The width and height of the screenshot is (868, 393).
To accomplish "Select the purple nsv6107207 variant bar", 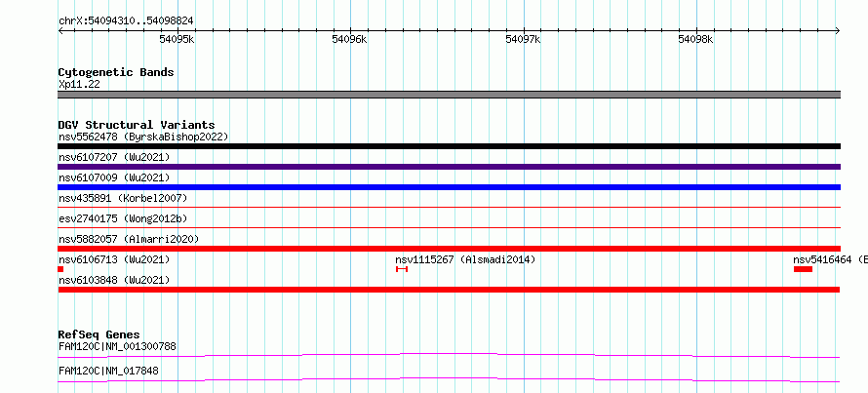I will pos(449,167).
